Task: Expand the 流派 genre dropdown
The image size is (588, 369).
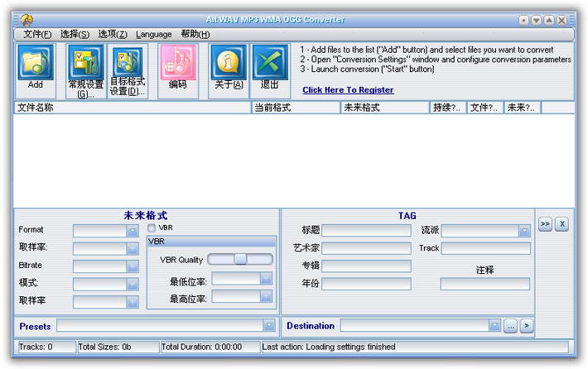Action: coord(524,231)
